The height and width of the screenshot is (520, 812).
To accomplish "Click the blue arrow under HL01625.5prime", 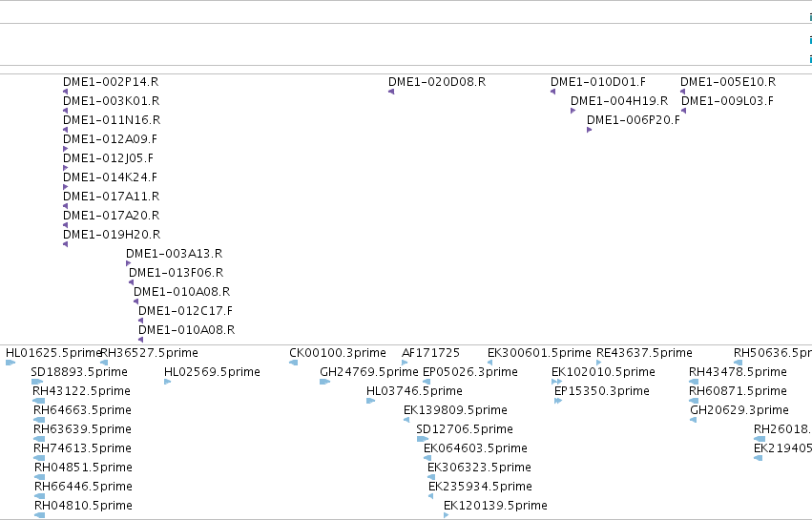I will (10, 363).
